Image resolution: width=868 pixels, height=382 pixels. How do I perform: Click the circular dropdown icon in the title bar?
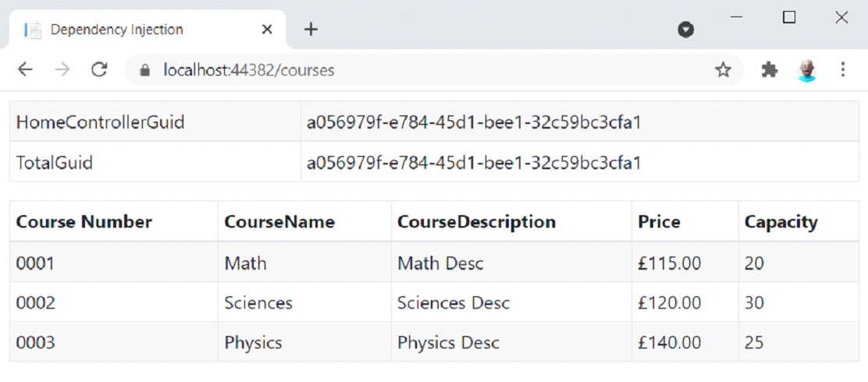click(x=686, y=30)
